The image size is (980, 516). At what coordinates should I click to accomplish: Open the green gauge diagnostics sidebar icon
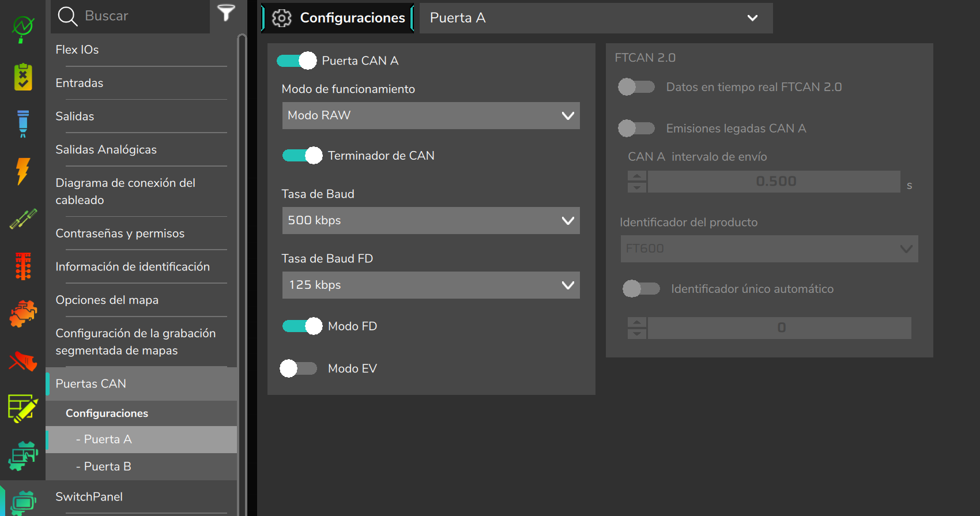[23, 29]
